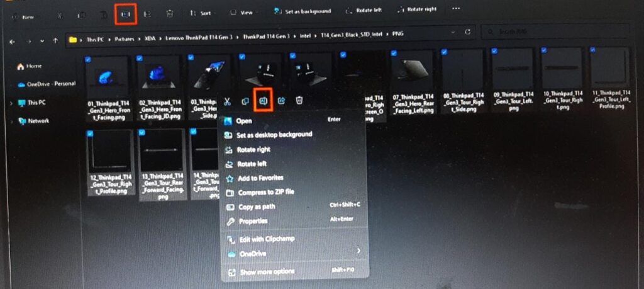The width and height of the screenshot is (644, 289).
Task: Click the Rename icon in the Explorer toolbar
Action: 126,14
